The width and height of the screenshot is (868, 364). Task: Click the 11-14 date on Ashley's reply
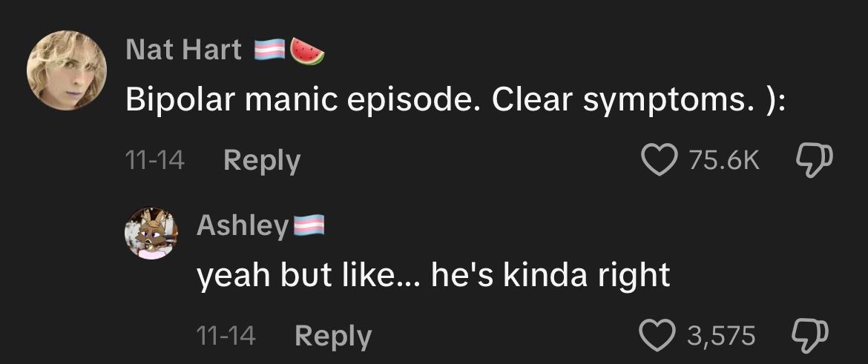(226, 335)
